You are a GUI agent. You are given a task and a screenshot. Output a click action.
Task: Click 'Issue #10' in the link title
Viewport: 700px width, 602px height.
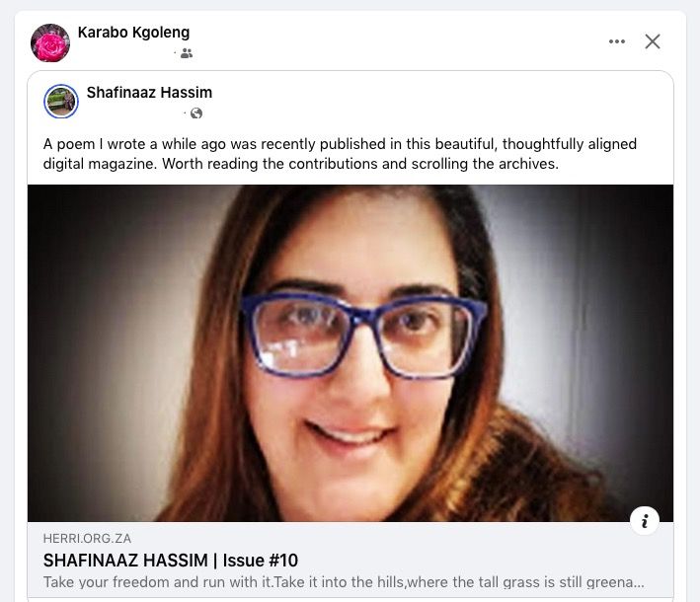(261, 560)
